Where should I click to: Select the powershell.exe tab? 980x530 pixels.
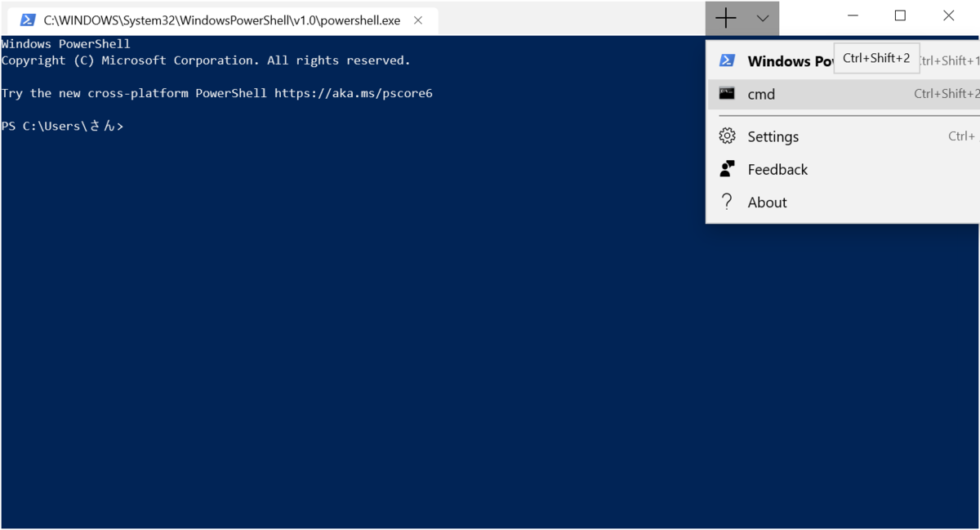tap(222, 20)
